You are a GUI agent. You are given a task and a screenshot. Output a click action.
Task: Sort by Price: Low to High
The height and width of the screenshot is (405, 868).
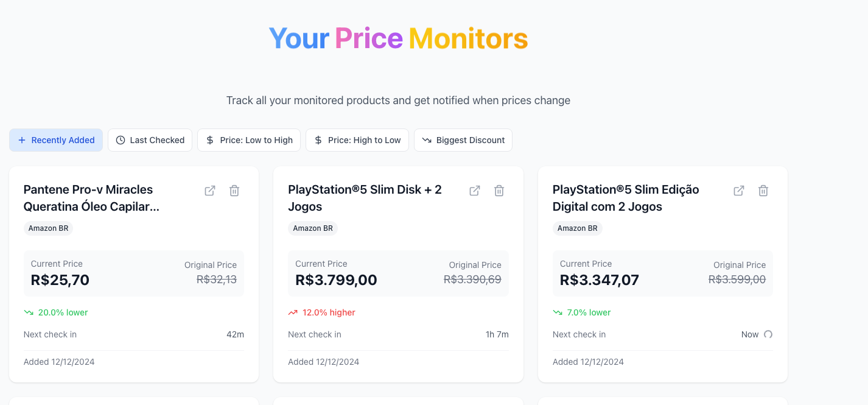pos(249,140)
